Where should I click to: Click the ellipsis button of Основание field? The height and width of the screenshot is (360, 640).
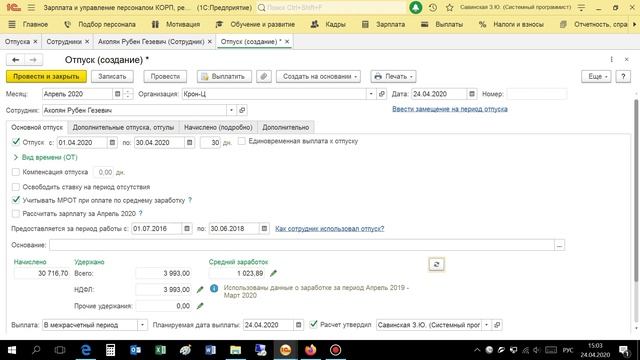560,245
